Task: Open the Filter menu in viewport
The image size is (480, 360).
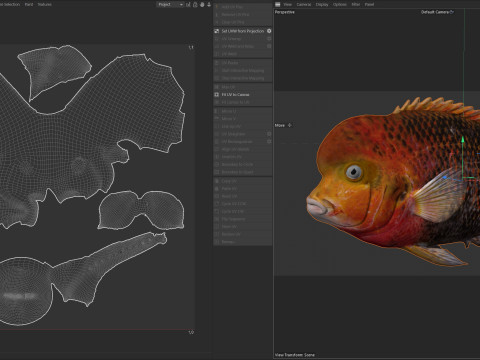Action: point(356,4)
